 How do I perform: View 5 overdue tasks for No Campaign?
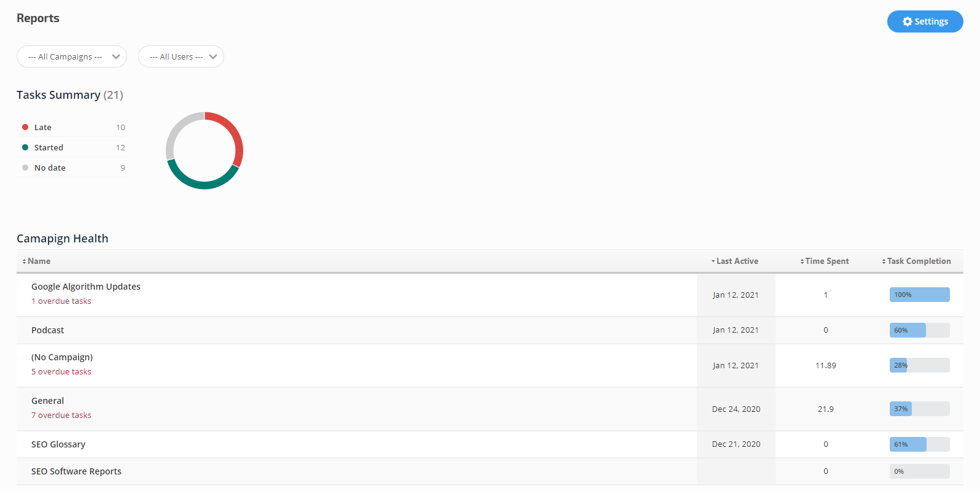pyautogui.click(x=61, y=372)
